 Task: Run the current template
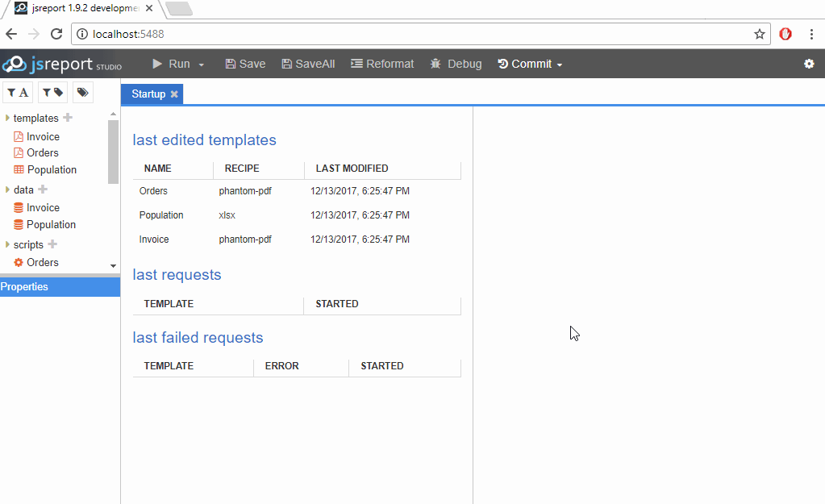173,63
